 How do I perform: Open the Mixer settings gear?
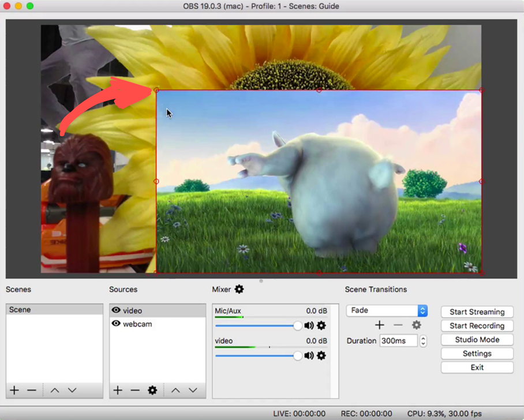pos(239,289)
